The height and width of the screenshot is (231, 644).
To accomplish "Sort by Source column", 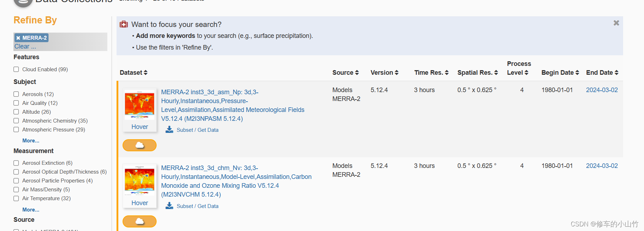I will [x=345, y=73].
